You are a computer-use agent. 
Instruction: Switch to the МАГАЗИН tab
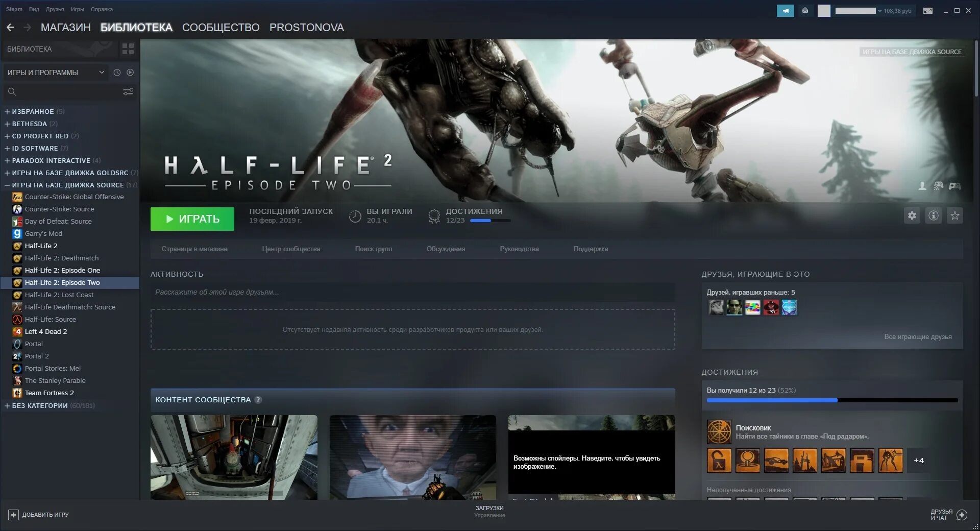click(x=66, y=27)
